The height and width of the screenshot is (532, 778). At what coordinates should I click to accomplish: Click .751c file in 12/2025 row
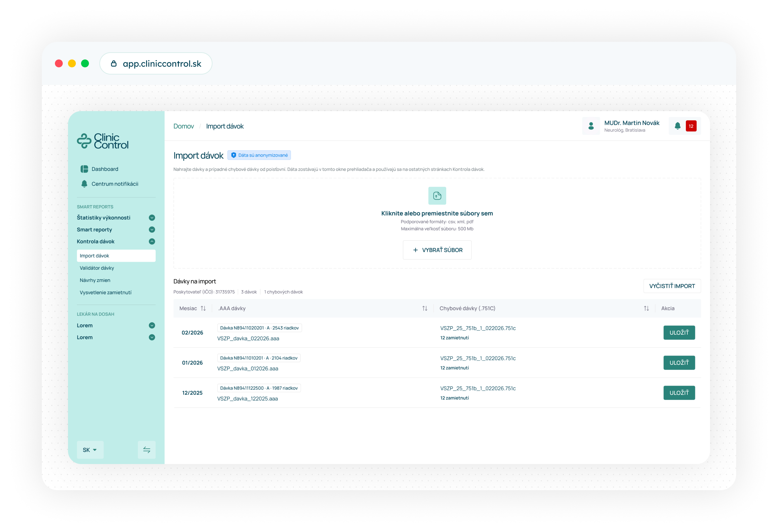pos(478,389)
